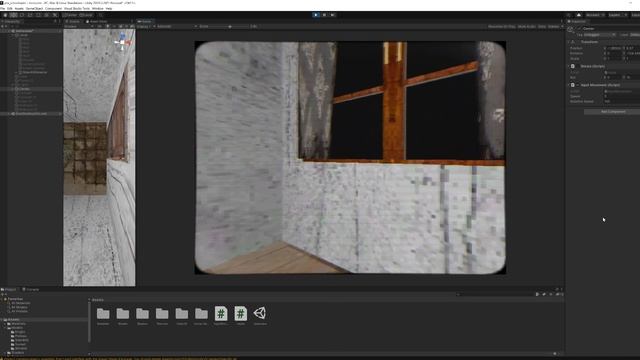Click the Pause button in the toolbar
This screenshot has height=360, width=640.
click(324, 15)
